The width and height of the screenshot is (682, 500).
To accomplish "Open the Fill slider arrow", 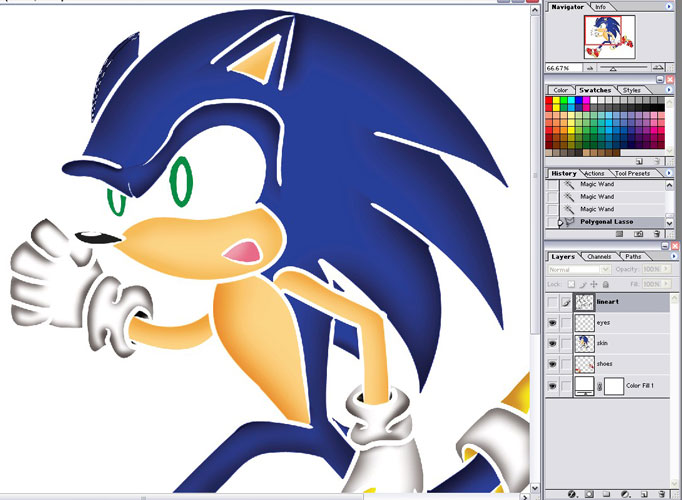I will [x=665, y=284].
